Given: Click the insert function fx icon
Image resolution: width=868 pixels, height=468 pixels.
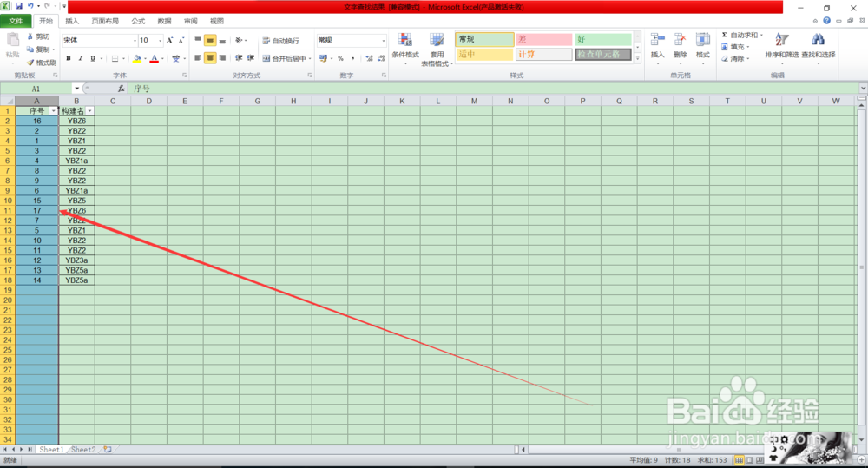Looking at the screenshot, I should point(122,89).
